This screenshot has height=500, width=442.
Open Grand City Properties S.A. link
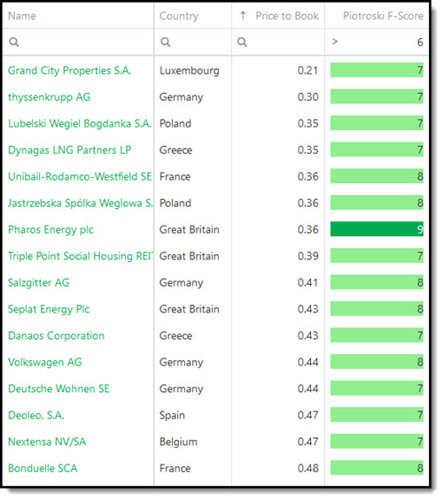[x=70, y=70]
